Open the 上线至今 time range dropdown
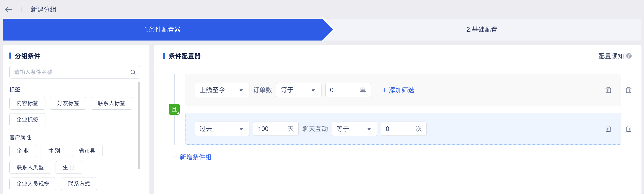Image resolution: width=644 pixels, height=194 pixels. [x=222, y=90]
